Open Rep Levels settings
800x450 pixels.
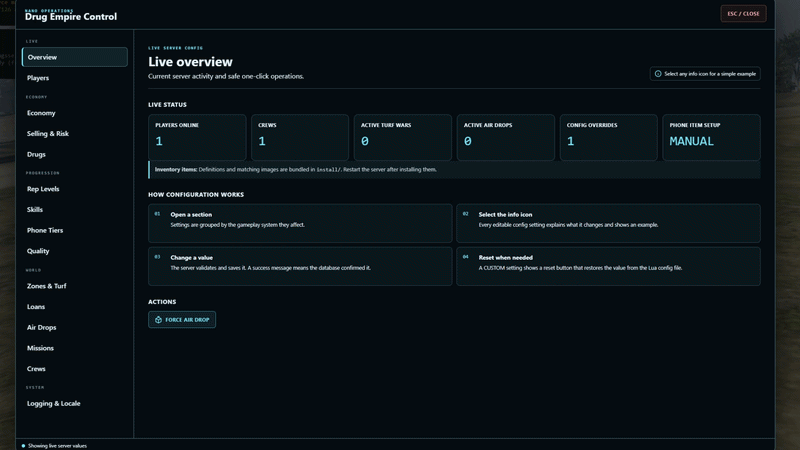pos(74,189)
